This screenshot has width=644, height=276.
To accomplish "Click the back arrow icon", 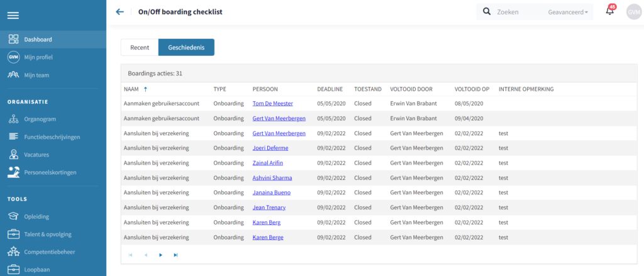I will (x=119, y=12).
